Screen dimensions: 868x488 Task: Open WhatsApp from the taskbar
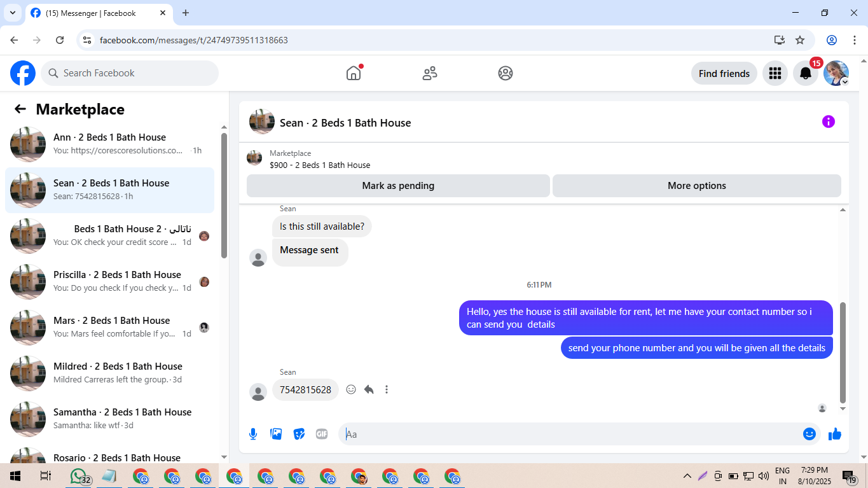click(x=79, y=476)
